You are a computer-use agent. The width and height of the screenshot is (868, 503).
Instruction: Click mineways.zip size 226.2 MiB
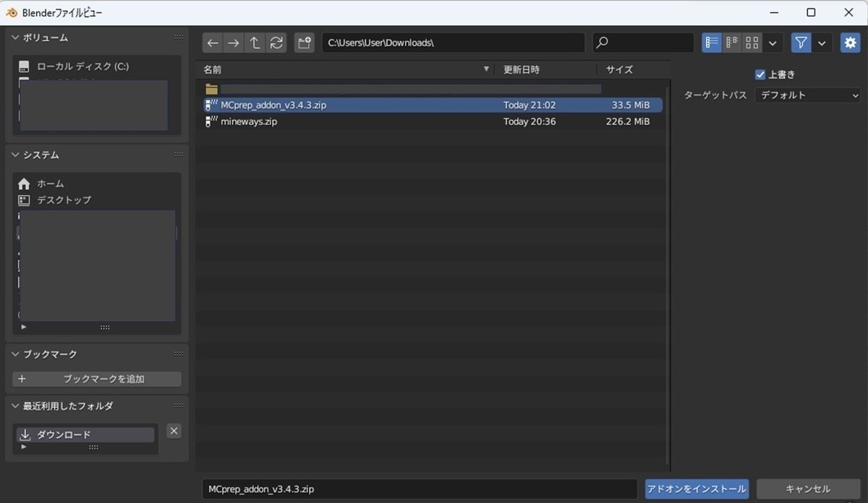(x=628, y=122)
